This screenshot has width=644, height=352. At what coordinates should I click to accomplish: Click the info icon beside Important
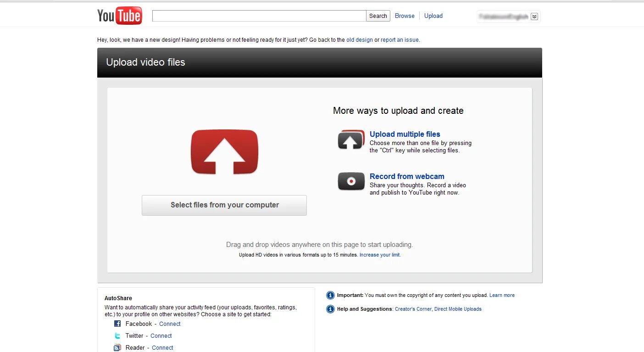tap(330, 295)
